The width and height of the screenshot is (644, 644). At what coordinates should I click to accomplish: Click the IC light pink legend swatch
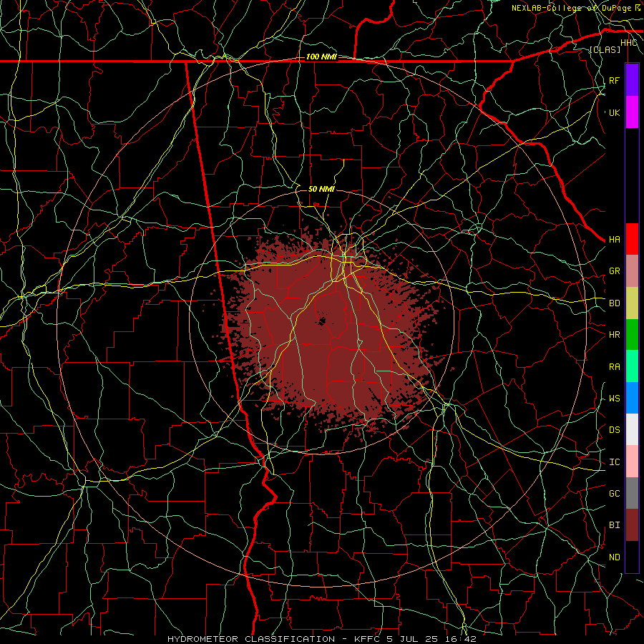pos(632,462)
